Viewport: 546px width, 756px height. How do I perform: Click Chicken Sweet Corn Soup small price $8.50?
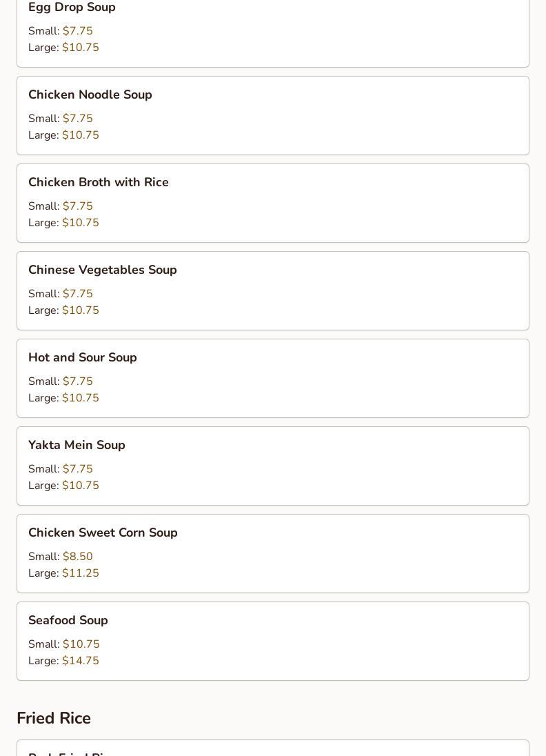pyautogui.click(x=77, y=557)
